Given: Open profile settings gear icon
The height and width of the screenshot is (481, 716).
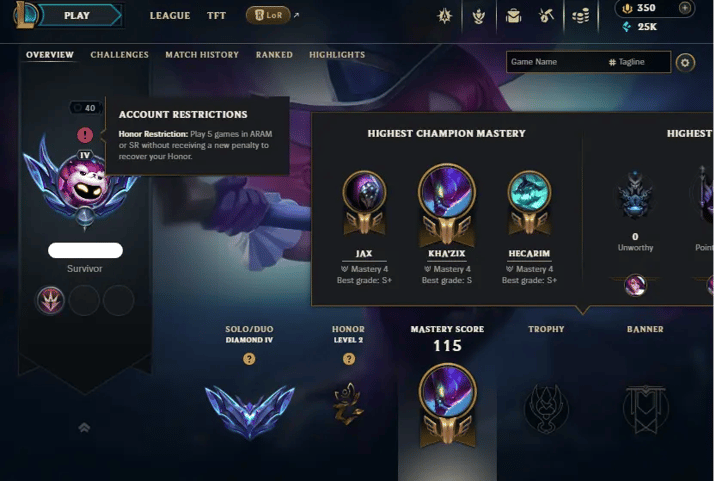Looking at the screenshot, I should tap(685, 63).
